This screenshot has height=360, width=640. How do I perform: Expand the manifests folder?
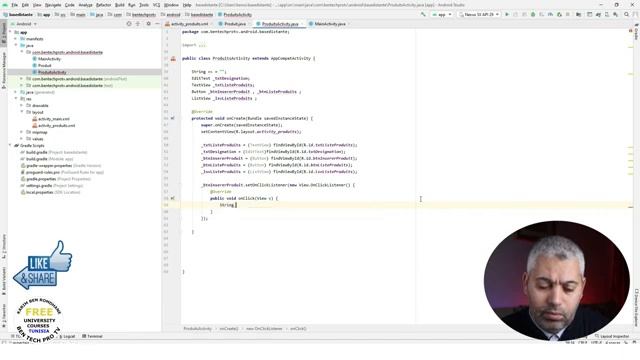pos(16,39)
